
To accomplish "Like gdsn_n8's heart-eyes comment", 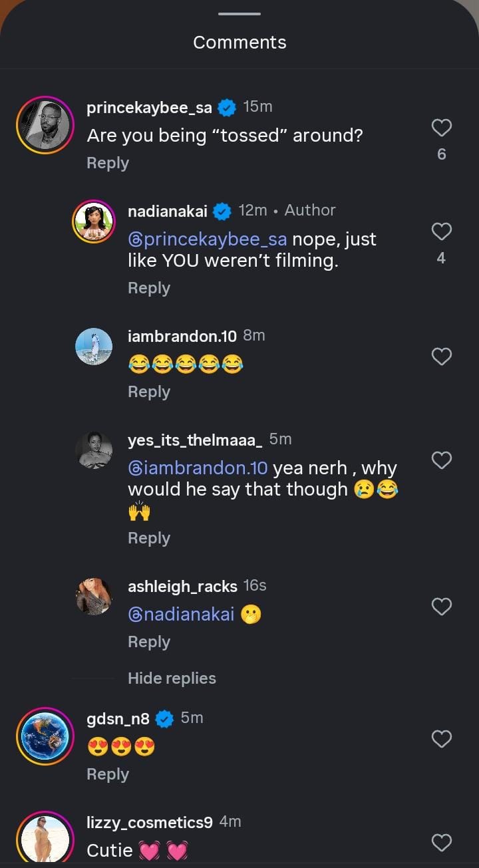I will pos(442,738).
